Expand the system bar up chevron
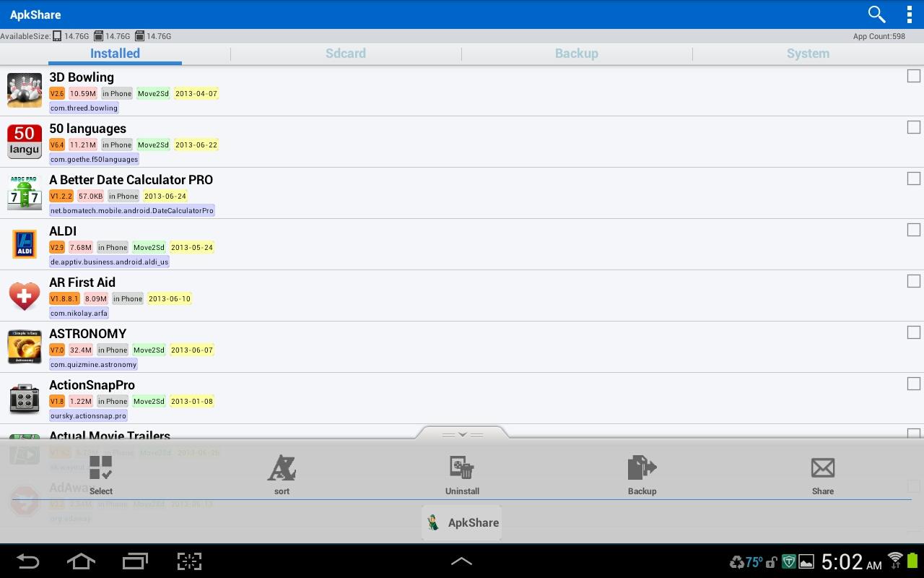This screenshot has height=578, width=924. coord(462,561)
